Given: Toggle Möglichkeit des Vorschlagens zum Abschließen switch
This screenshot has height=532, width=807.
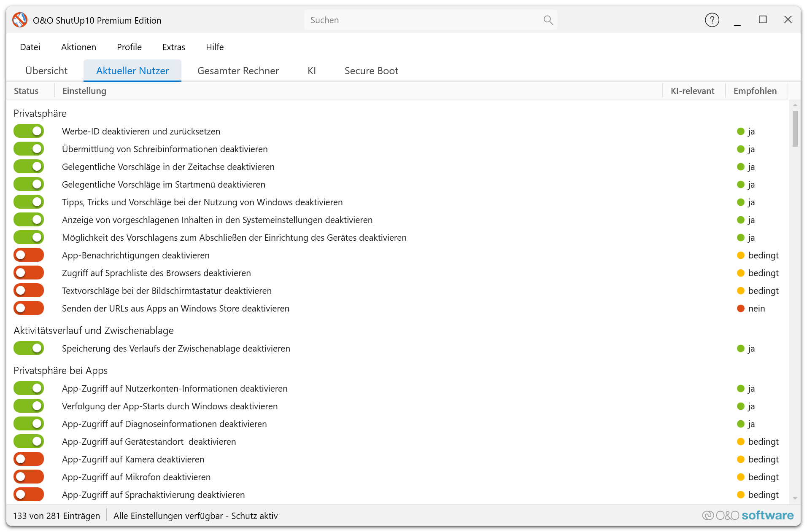Looking at the screenshot, I should (x=29, y=238).
